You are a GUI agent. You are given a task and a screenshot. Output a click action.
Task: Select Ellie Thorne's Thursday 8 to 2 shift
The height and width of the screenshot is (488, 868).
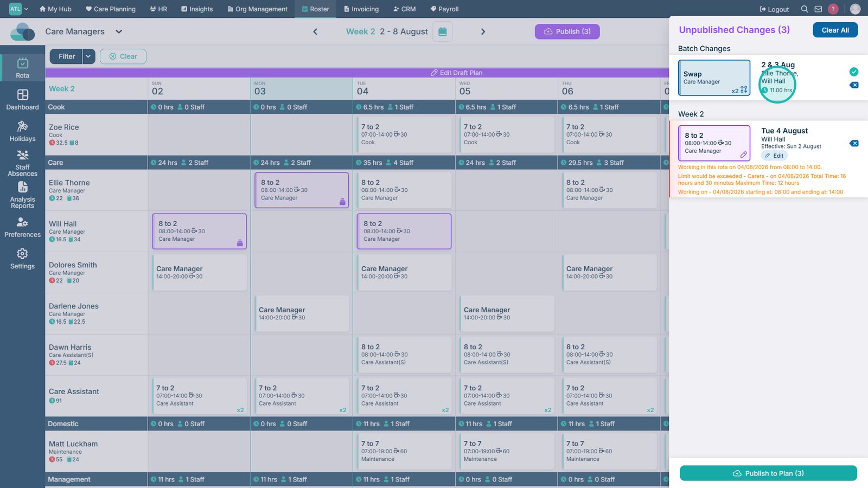point(609,190)
